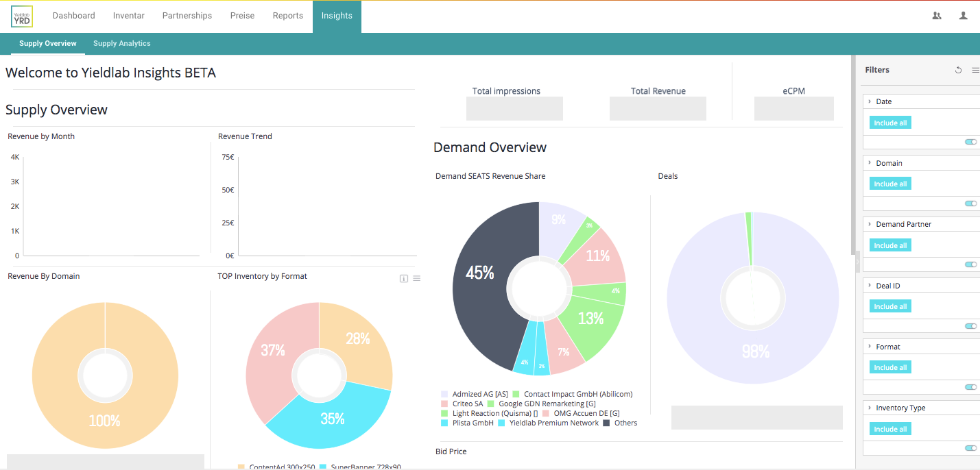Image resolution: width=980 pixels, height=470 pixels.
Task: Open menu icon of TOP Inventory by Format widget
Action: (416, 278)
